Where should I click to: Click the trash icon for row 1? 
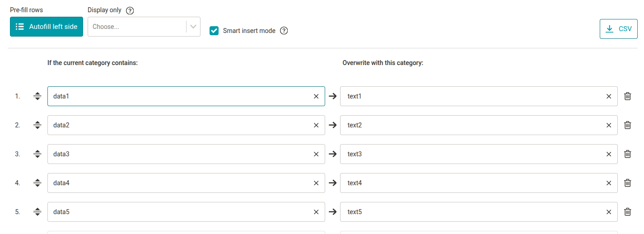tap(627, 96)
